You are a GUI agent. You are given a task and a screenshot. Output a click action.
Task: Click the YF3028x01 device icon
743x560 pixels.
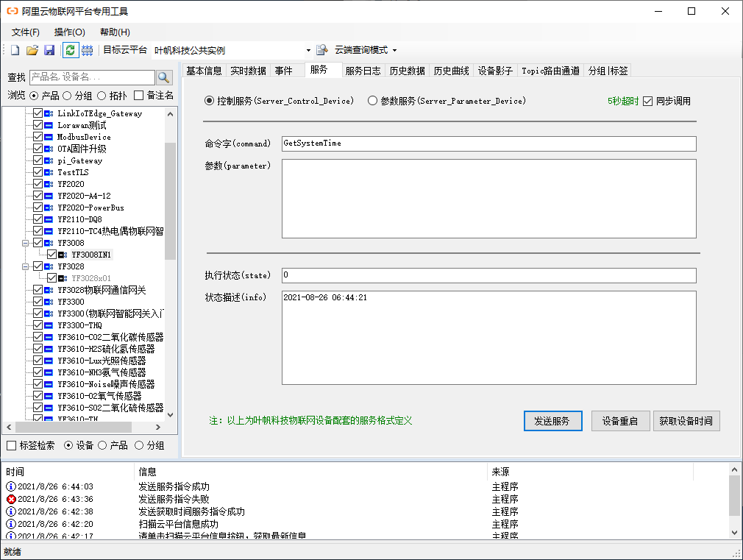click(63, 278)
